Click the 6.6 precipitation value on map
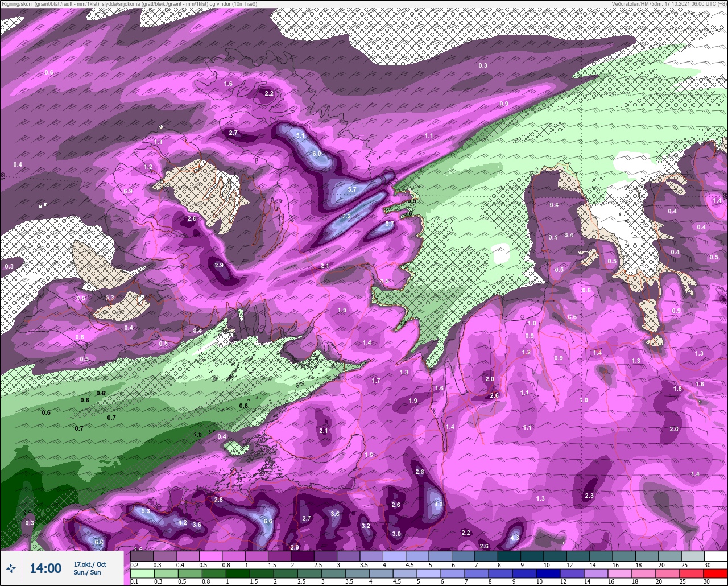This screenshot has width=728, height=586. 268,522
